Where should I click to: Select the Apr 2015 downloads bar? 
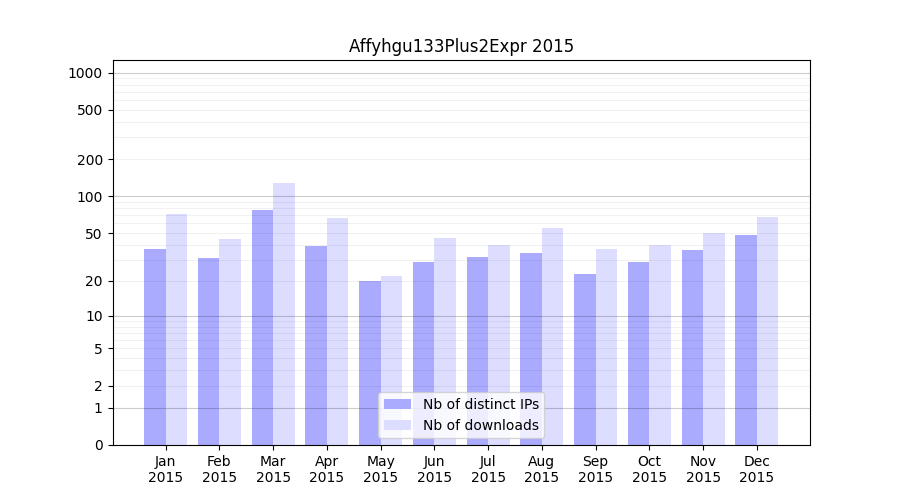click(x=337, y=331)
